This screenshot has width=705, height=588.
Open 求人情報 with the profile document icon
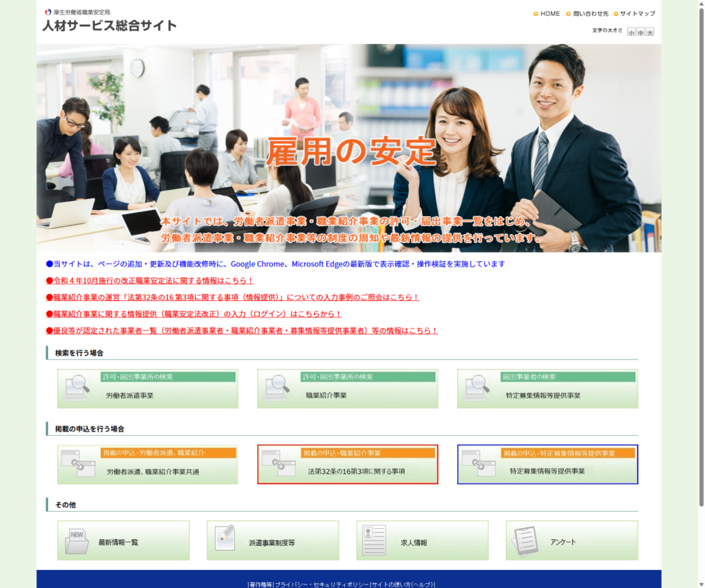pyautogui.click(x=422, y=540)
